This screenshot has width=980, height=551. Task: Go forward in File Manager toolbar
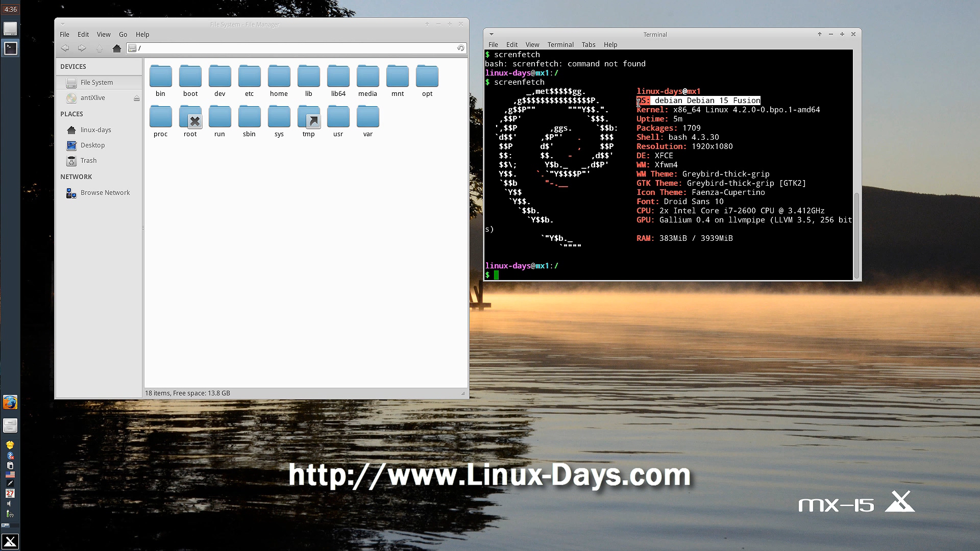[82, 48]
